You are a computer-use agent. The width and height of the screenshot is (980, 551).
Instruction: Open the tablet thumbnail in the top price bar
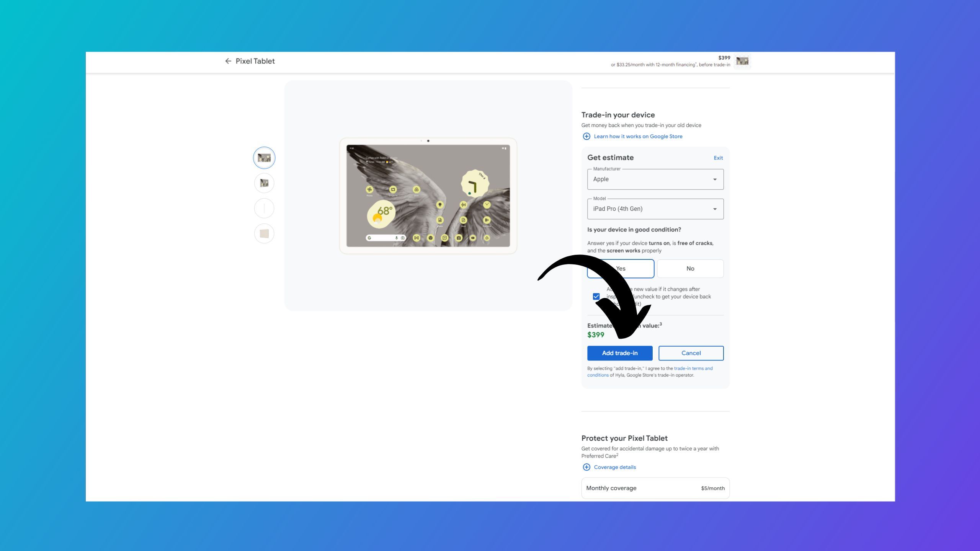pyautogui.click(x=742, y=61)
